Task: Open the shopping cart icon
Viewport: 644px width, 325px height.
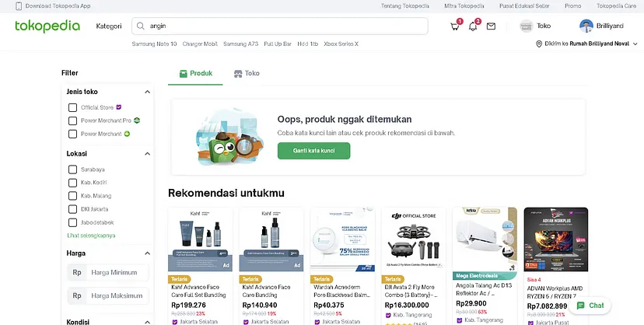Action: (455, 26)
